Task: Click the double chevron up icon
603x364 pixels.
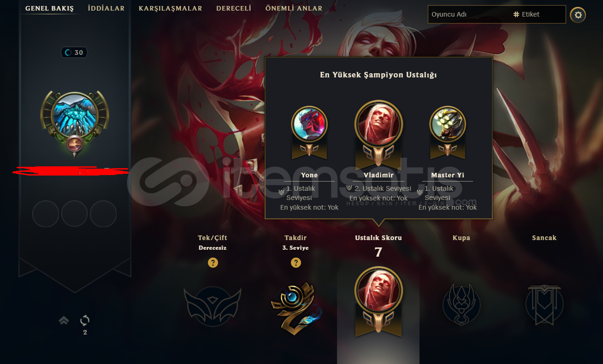Action: pos(64,320)
